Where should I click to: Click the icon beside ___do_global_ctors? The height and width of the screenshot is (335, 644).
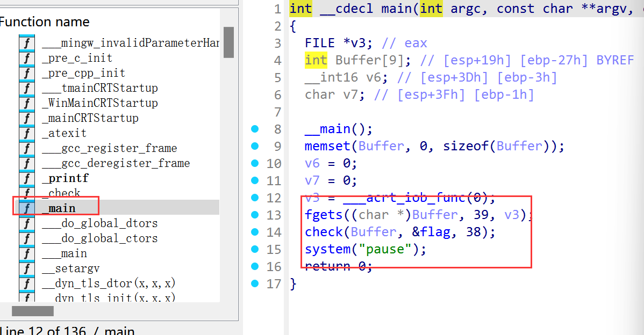pos(26,238)
